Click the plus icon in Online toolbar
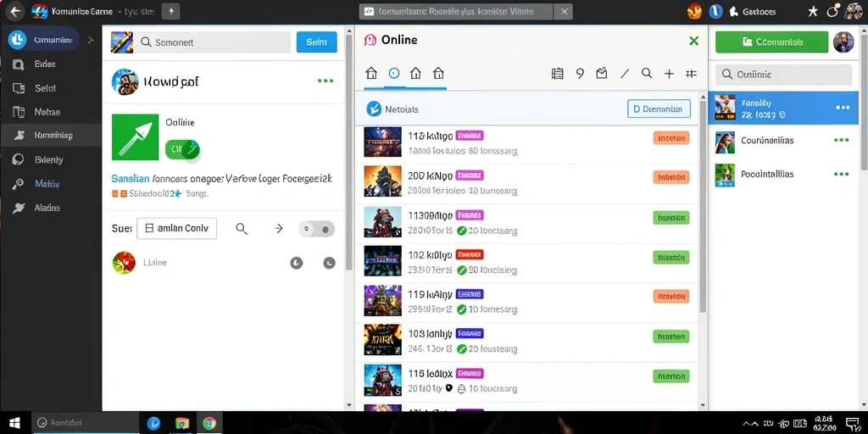Screen dimensions: 868x434 pos(669,74)
